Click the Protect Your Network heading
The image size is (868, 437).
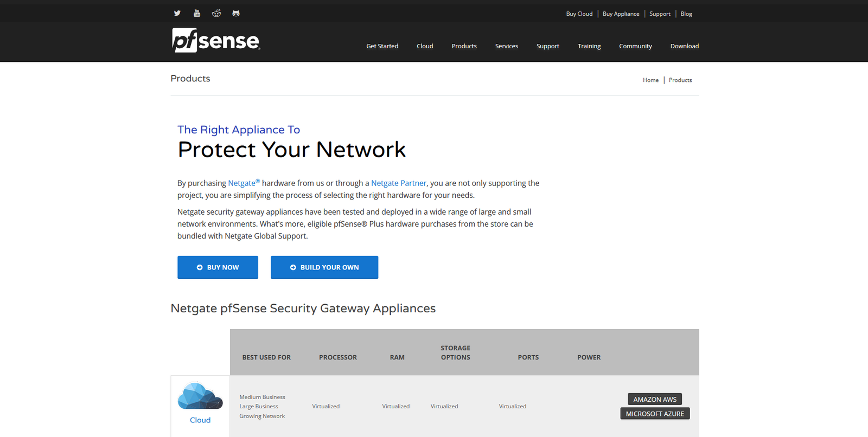pos(292,150)
